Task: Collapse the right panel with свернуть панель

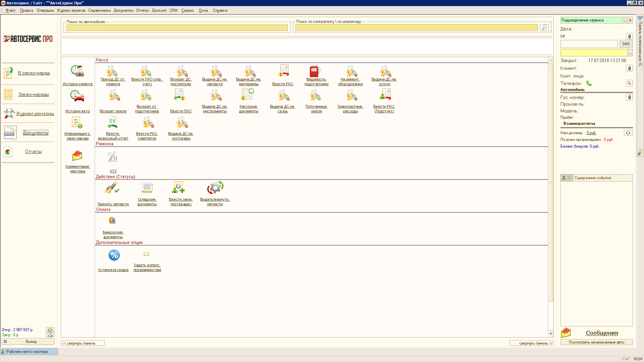Action: [531, 343]
